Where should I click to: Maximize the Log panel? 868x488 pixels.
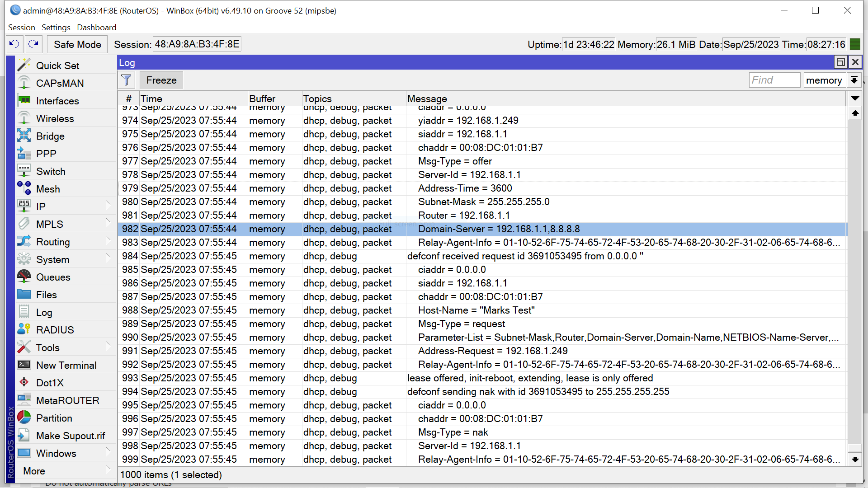click(841, 62)
